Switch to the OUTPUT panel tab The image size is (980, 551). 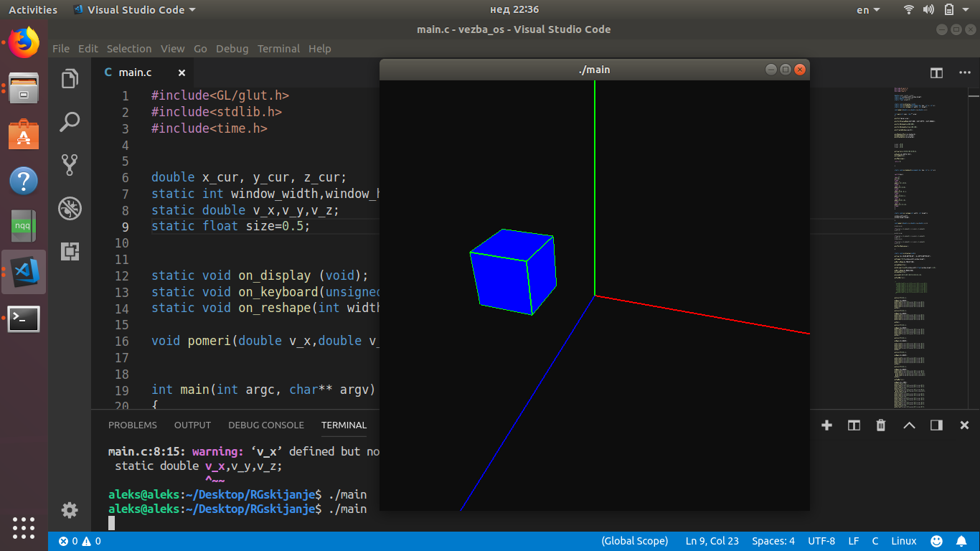coord(192,425)
